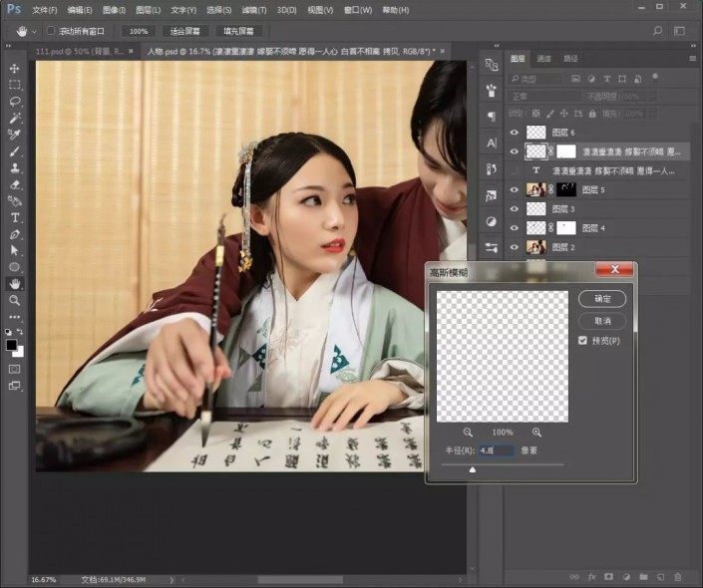Screen dimensions: 703x588
Task: Click the 100% zoom button
Action: [139, 31]
